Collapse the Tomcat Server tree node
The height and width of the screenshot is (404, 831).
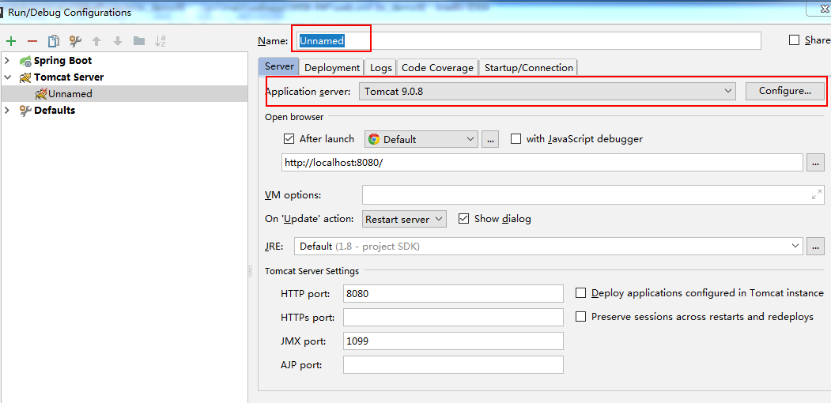(7, 77)
